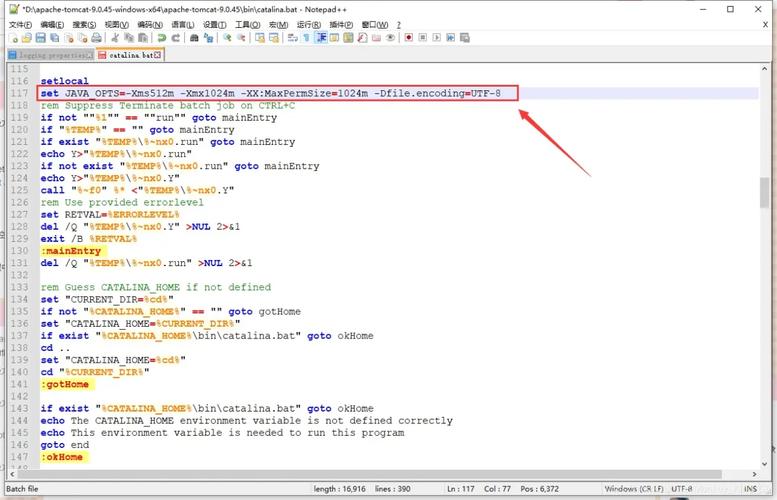Stop macro recording square icon
The image size is (777, 500).
pyautogui.click(x=423, y=38)
